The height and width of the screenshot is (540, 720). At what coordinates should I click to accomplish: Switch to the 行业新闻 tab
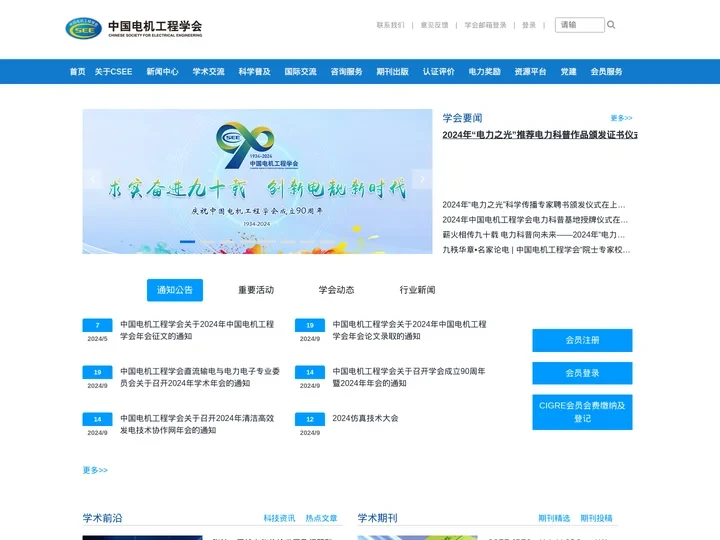click(x=417, y=290)
